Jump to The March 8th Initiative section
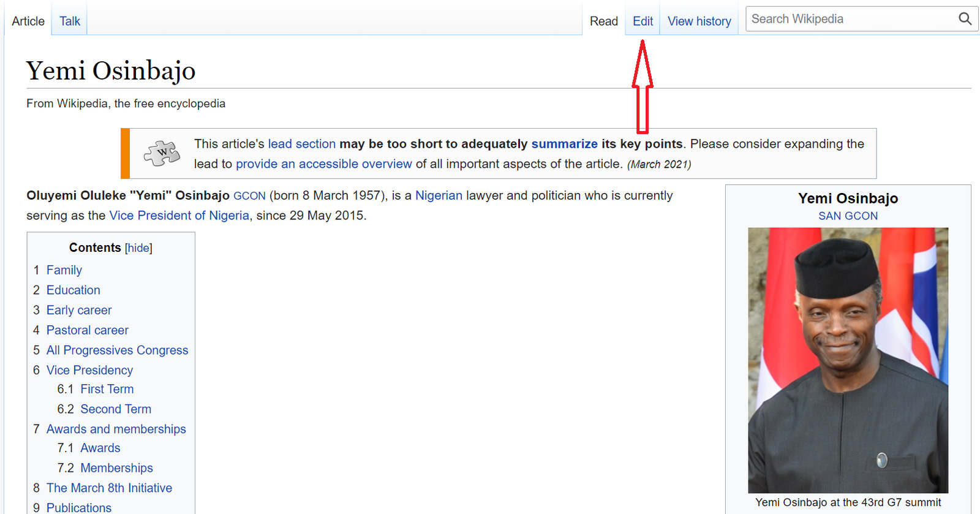The height and width of the screenshot is (514, 980). [109, 488]
